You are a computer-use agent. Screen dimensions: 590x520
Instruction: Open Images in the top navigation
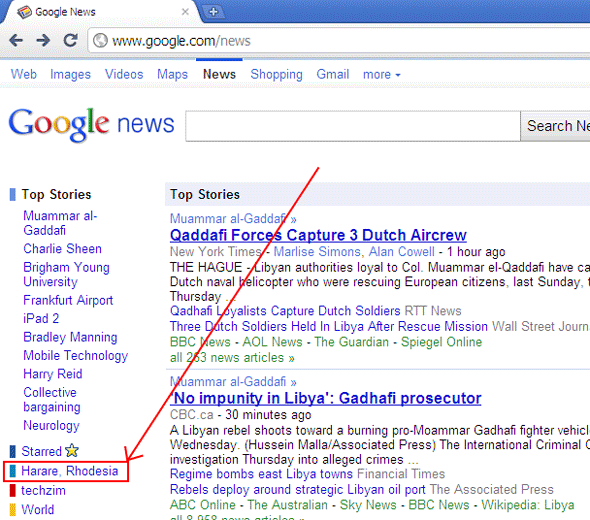pyautogui.click(x=70, y=75)
